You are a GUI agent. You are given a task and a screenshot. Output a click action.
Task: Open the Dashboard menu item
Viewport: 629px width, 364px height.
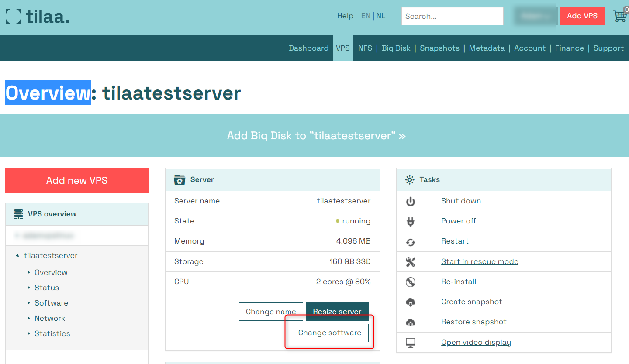309,48
